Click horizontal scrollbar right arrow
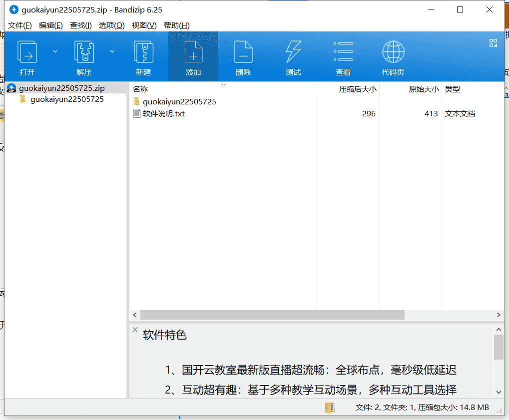509x420 pixels. click(x=499, y=315)
